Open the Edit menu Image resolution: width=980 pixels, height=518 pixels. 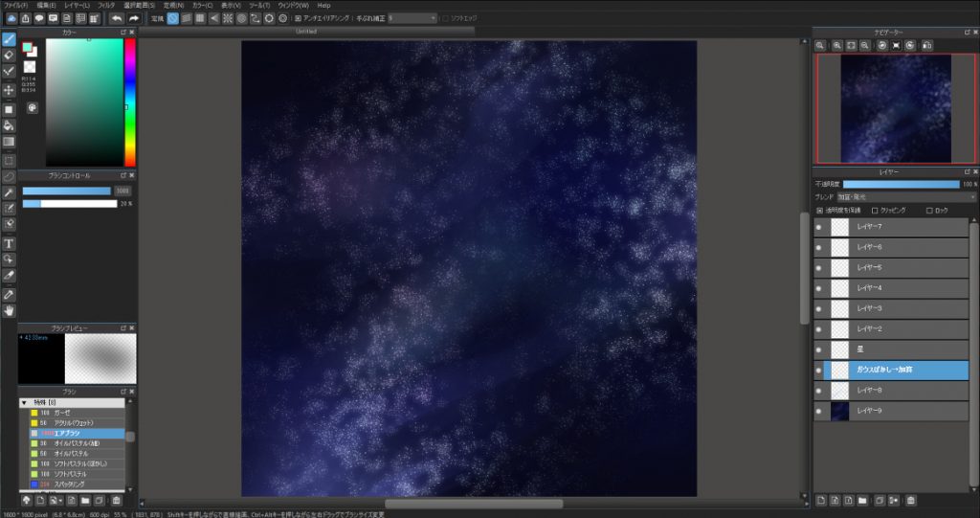pos(46,5)
